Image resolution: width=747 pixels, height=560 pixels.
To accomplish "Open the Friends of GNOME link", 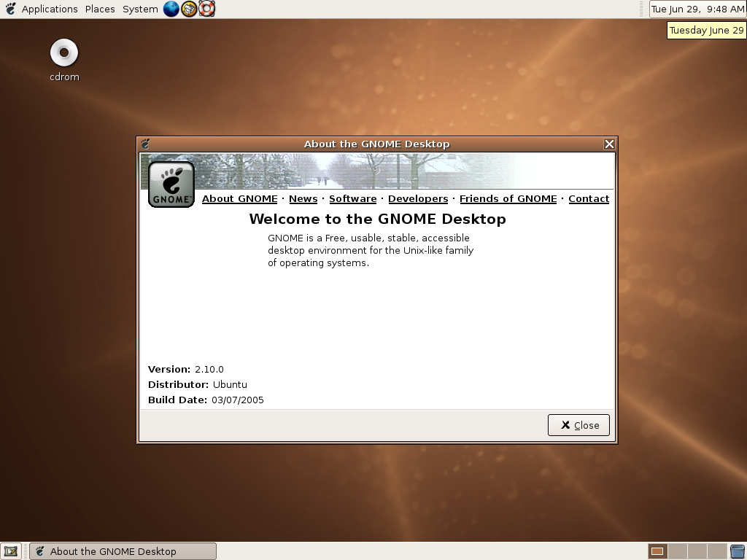I will [x=507, y=198].
